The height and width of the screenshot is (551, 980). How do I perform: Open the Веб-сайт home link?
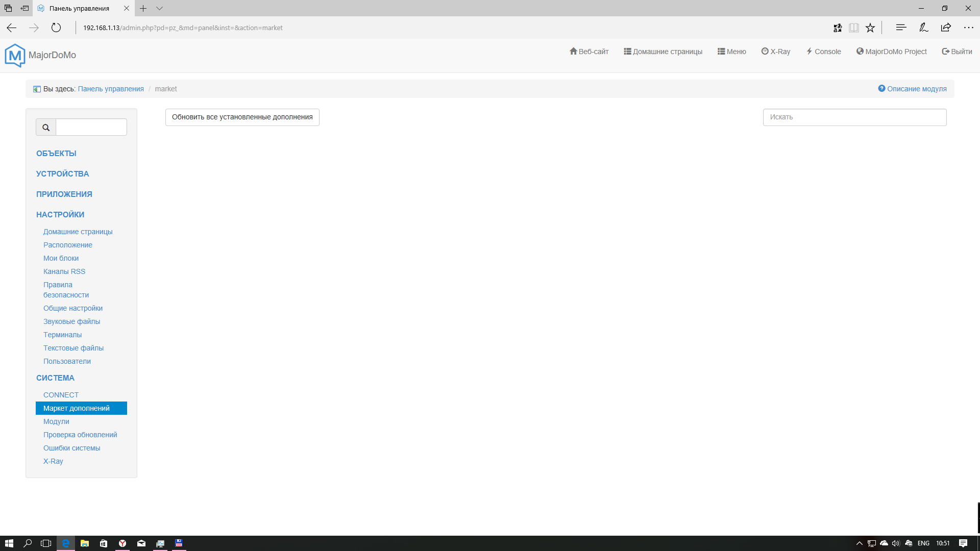(589, 52)
